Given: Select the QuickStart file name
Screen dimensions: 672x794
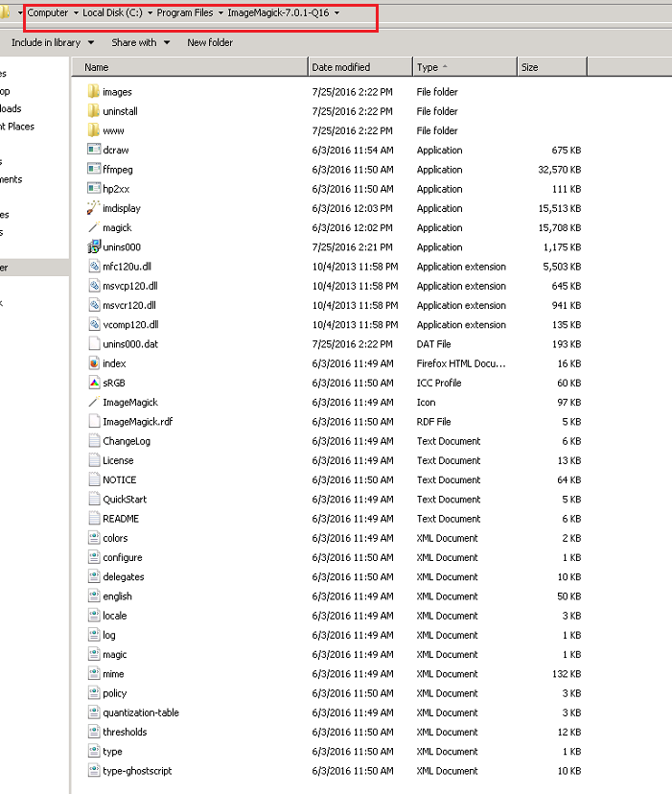Looking at the screenshot, I should pyautogui.click(x=125, y=500).
